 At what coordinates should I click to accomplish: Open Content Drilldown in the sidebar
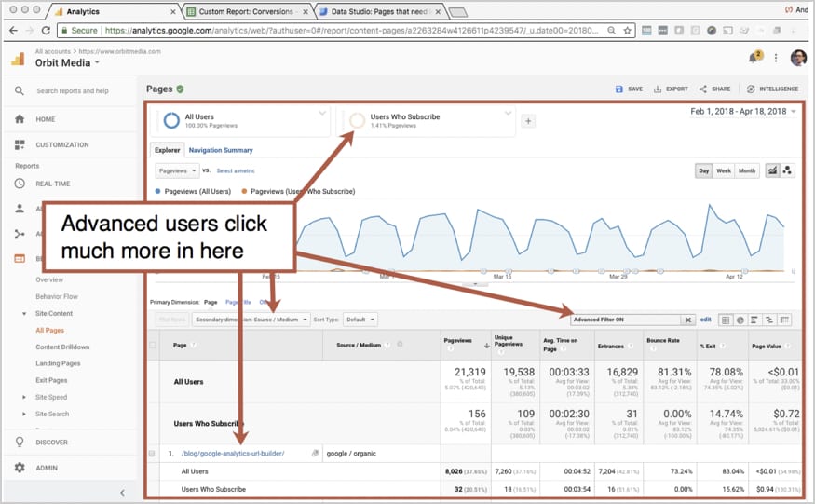62,347
